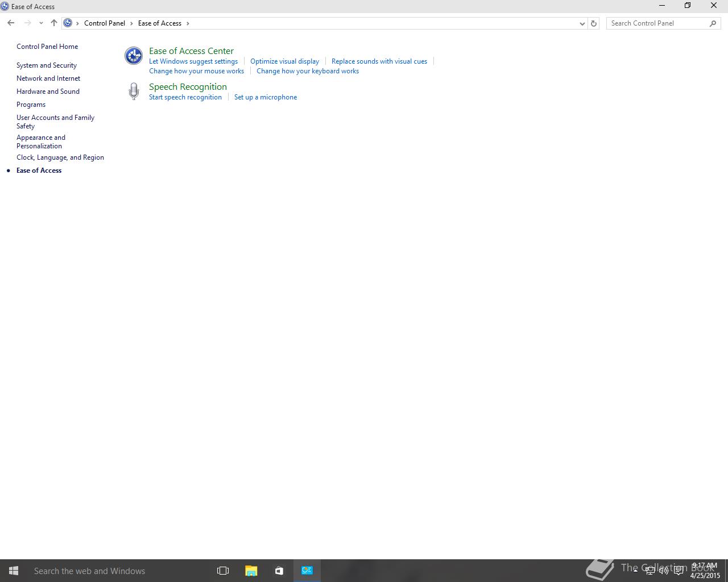Minimize the Ease of Access window
Screen dimensions: 728x582
(661, 6)
